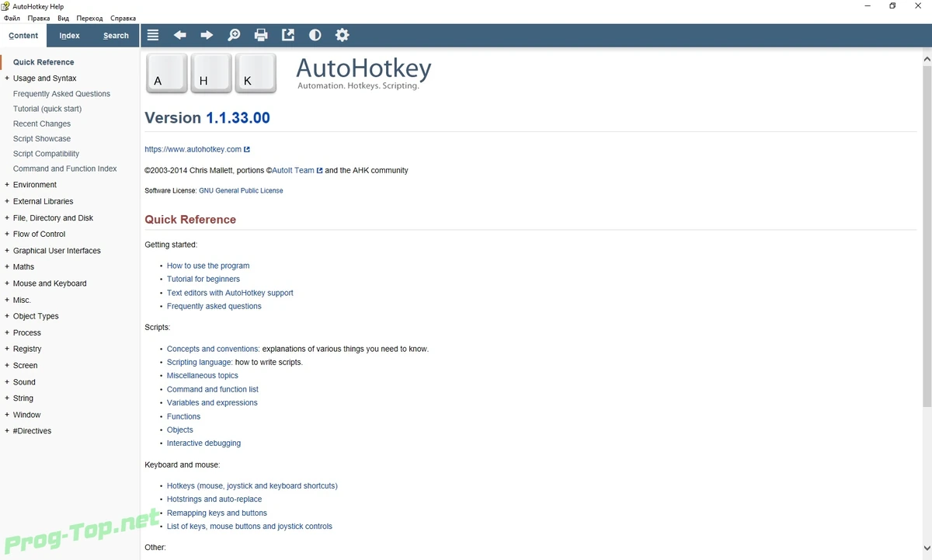The image size is (932, 560).
Task: Switch to the Content tab
Action: pyautogui.click(x=23, y=36)
